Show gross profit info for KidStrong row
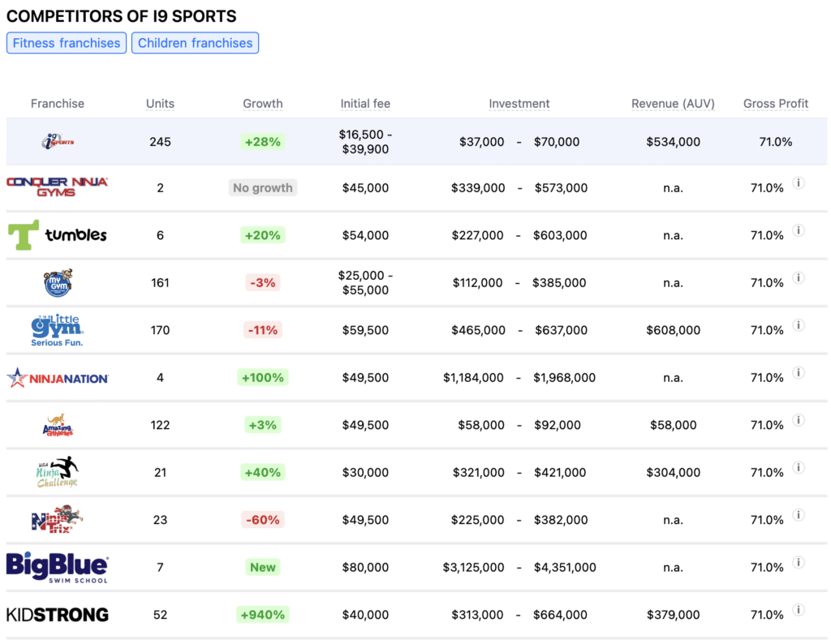The image size is (831, 644). 799,610
